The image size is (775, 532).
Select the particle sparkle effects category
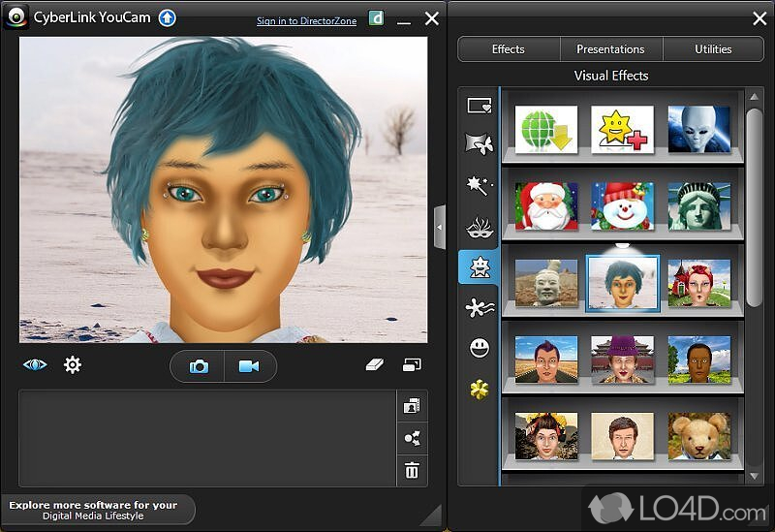[479, 185]
